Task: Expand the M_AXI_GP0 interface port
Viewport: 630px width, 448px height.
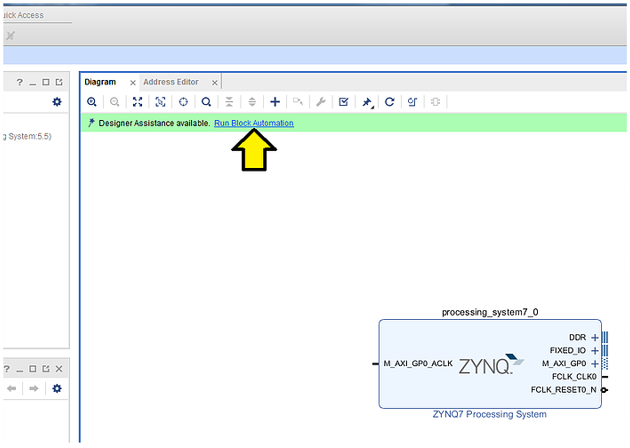Action: (595, 364)
